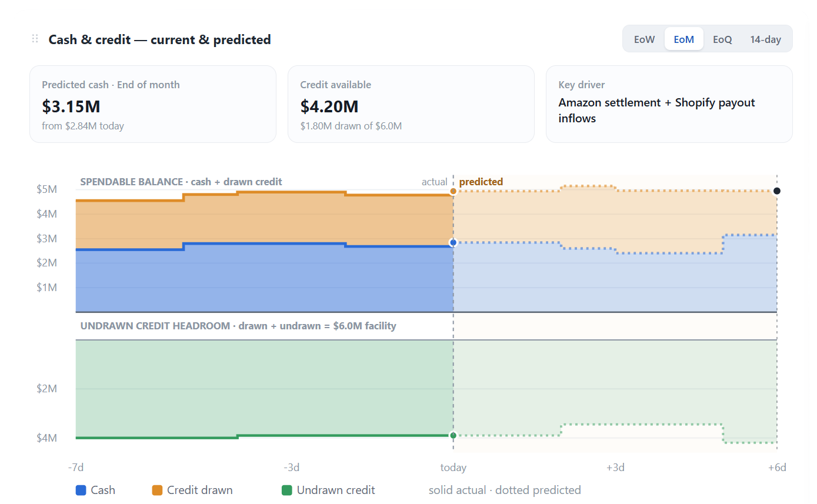Screen dimensions: 817x504
Task: Click the SPENDABLE BALANCE panel heading
Action: point(181,182)
